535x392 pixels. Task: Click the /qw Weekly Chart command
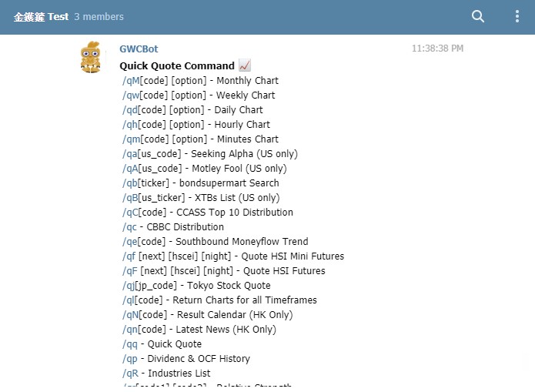click(131, 95)
